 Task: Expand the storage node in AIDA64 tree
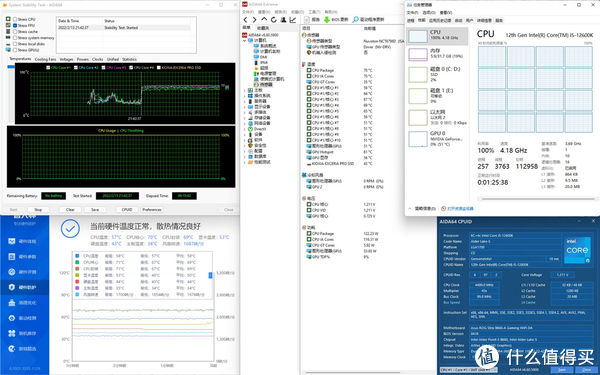coord(245,118)
